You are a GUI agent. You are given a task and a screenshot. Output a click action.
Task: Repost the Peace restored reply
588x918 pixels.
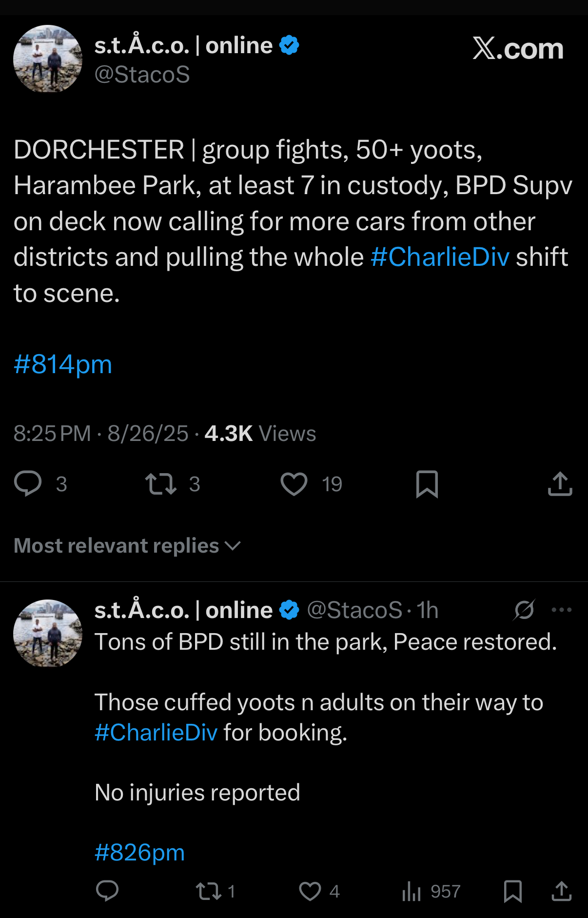(209, 891)
